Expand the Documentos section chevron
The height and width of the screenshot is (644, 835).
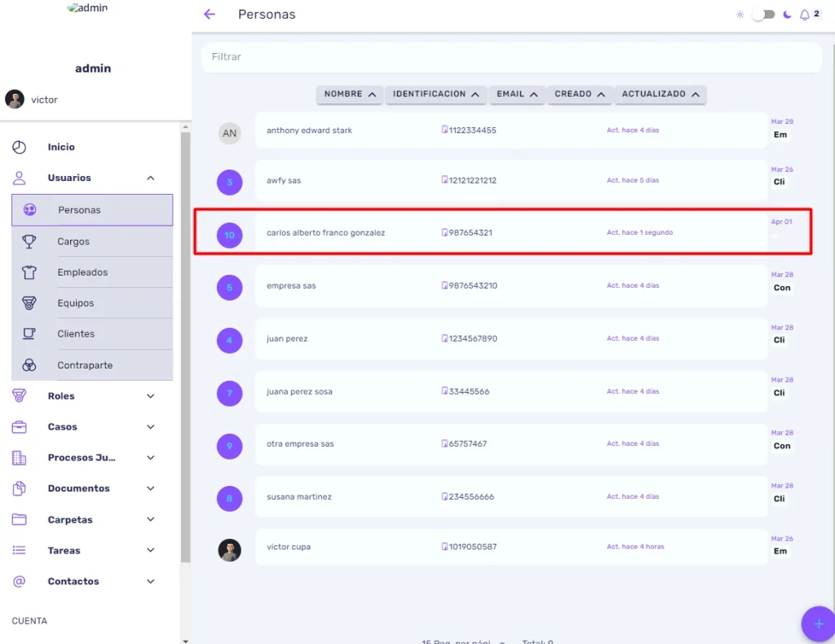pyautogui.click(x=151, y=489)
